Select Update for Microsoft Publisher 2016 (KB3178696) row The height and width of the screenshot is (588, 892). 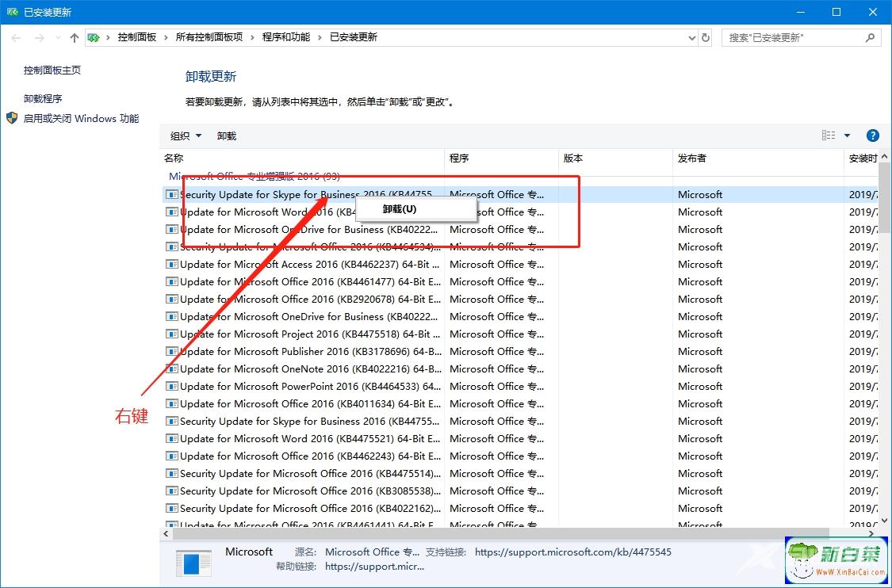[519, 351]
